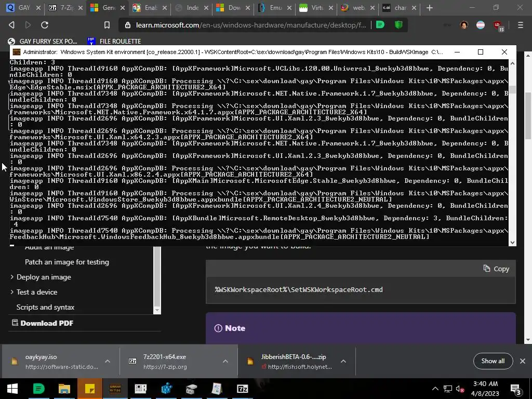Open the FILE ROULETTE bookmark

(x=114, y=42)
